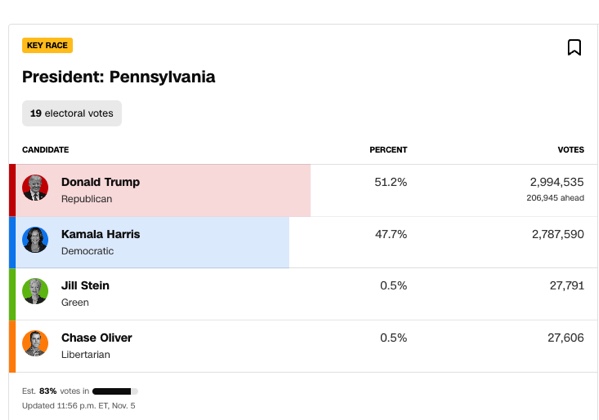Viewport: 599px width, 420px height.
Task: Select the Donald Trump candidate name
Action: (100, 182)
